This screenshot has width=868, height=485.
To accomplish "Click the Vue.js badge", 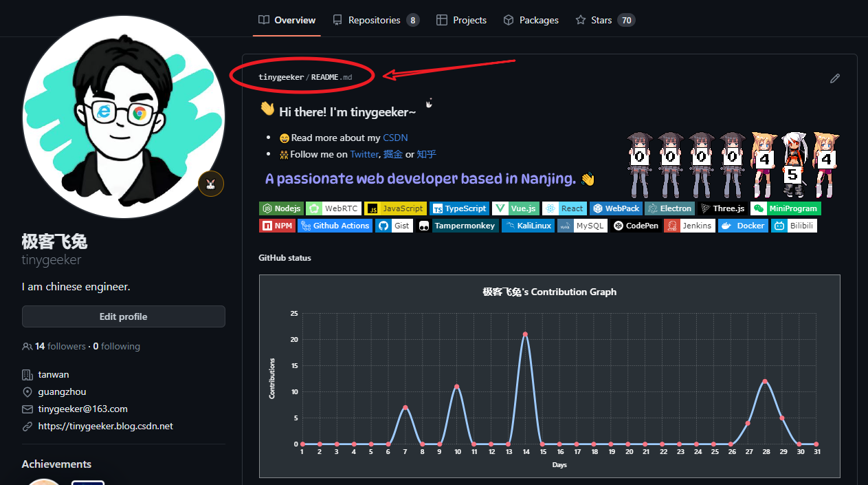I will pyautogui.click(x=515, y=208).
